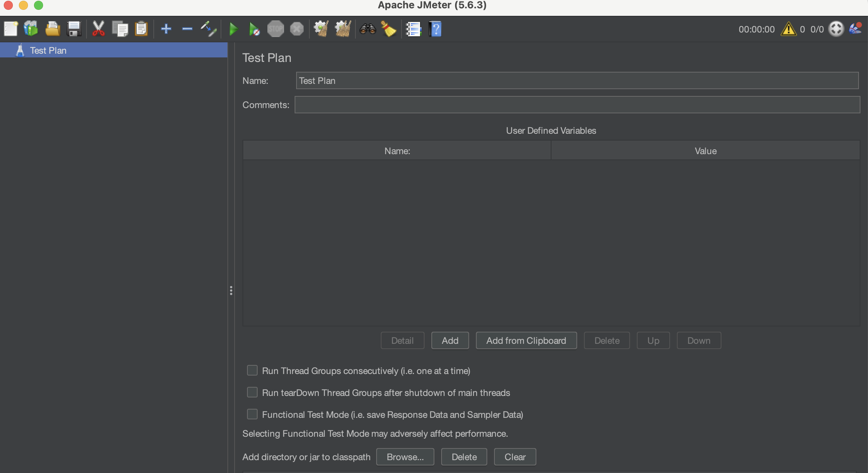Click the Open file folder icon
This screenshot has height=473, width=868.
click(x=53, y=29)
